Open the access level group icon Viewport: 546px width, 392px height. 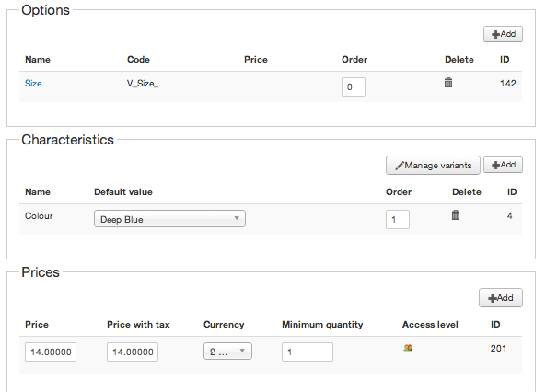[408, 348]
